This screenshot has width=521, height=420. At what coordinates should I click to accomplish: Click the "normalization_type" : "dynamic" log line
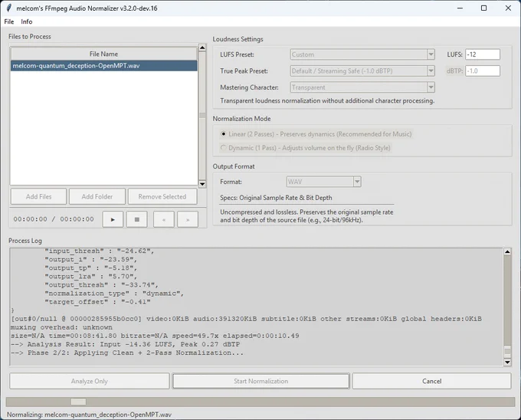point(114,294)
